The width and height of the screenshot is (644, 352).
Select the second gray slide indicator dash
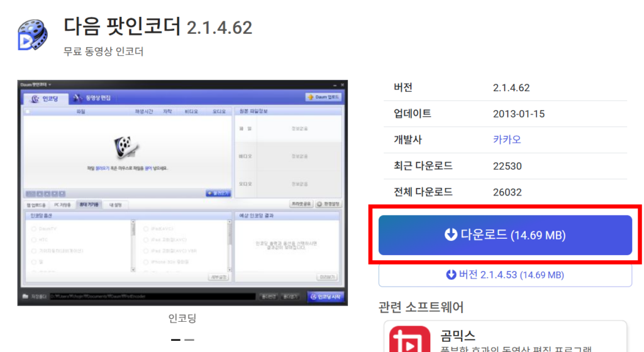[189, 339]
